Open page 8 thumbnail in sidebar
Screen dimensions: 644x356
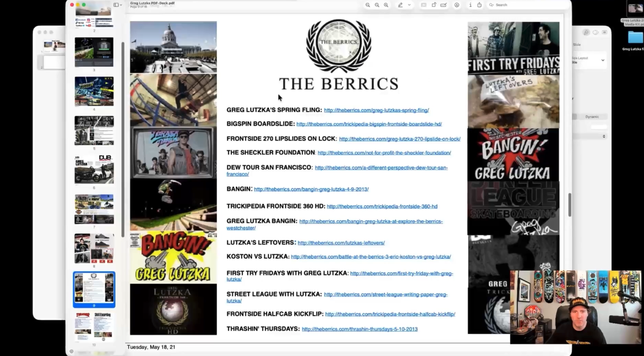coord(94,249)
